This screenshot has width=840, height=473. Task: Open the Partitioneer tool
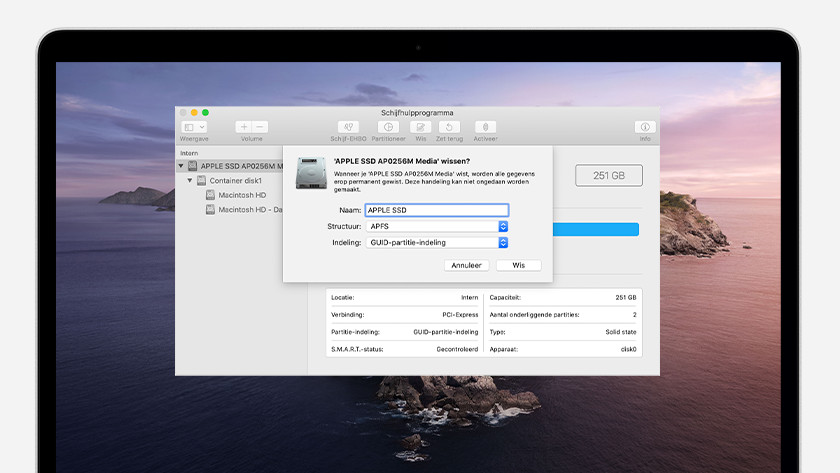[x=388, y=127]
